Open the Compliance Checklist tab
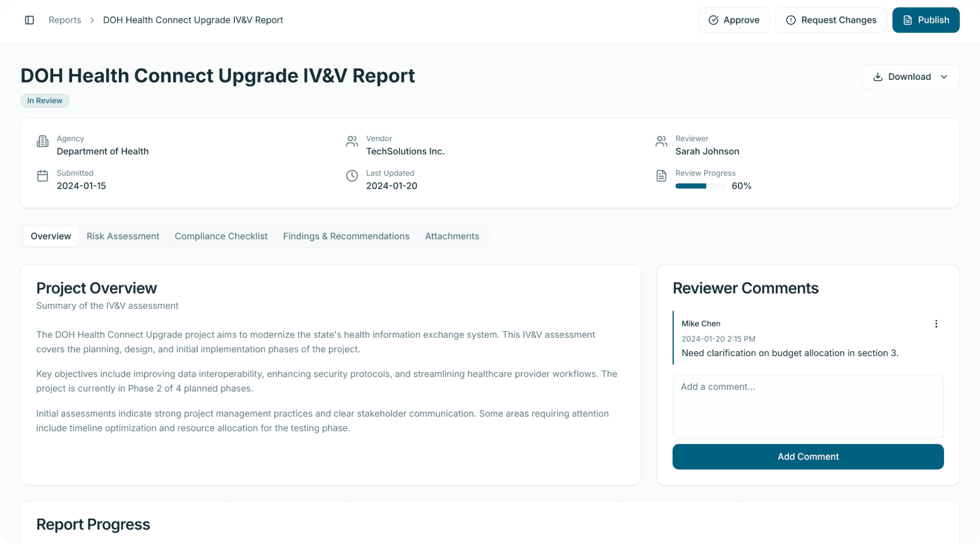 (x=221, y=236)
